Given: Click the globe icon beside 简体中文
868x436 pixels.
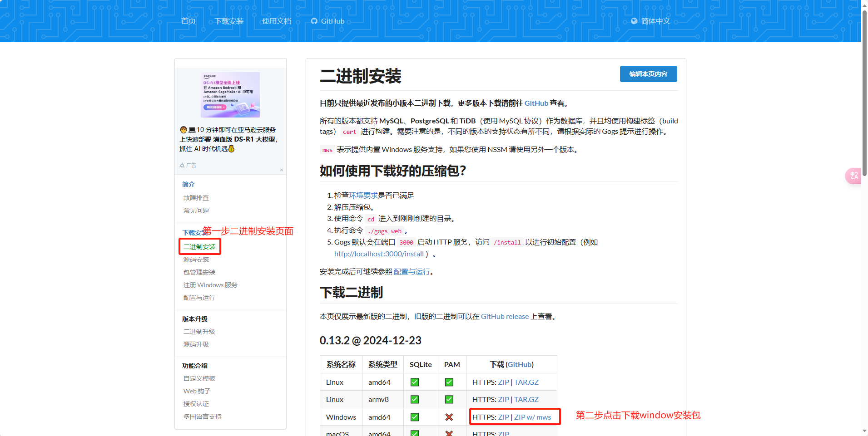Looking at the screenshot, I should [x=634, y=21].
